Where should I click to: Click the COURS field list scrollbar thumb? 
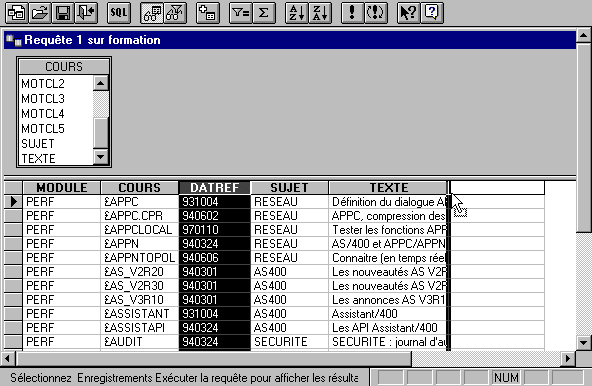[101, 133]
